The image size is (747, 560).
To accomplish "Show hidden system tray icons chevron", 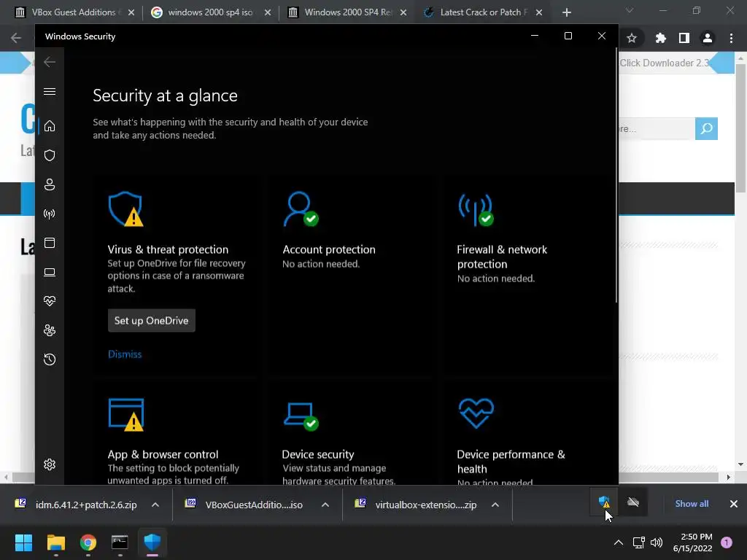I will click(x=619, y=542).
